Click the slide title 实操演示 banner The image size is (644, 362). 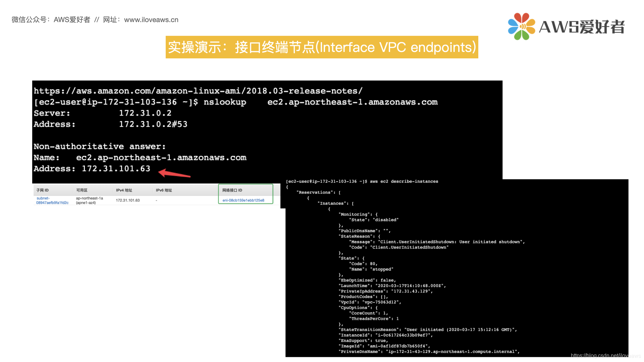coord(322,47)
